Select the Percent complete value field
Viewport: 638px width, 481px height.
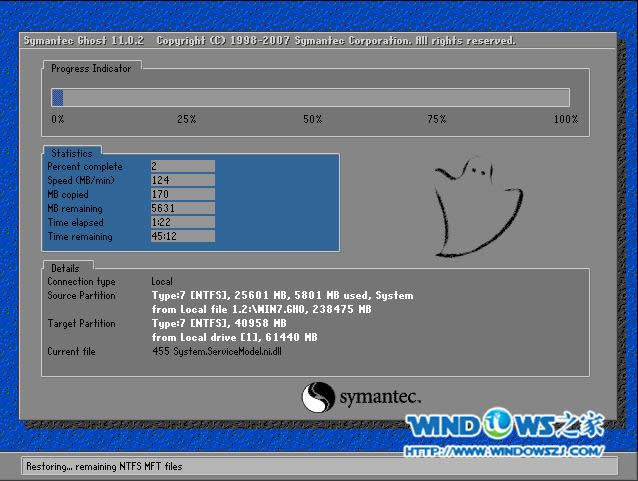(182, 166)
